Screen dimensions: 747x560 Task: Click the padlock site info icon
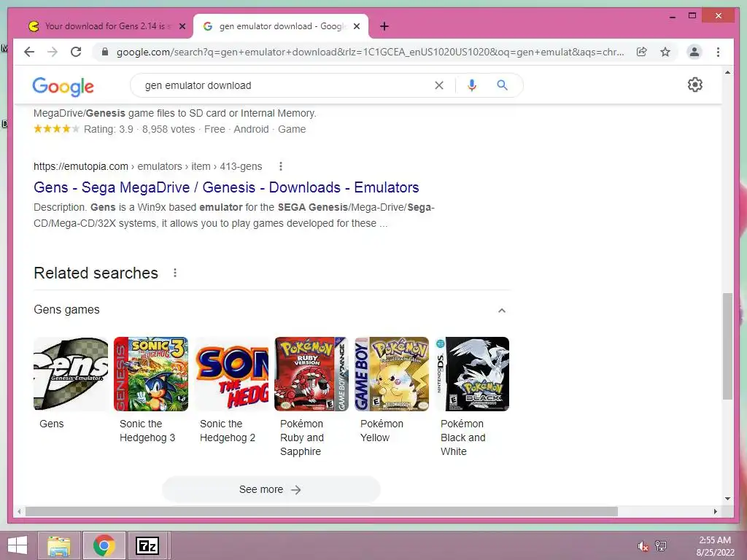coord(105,52)
